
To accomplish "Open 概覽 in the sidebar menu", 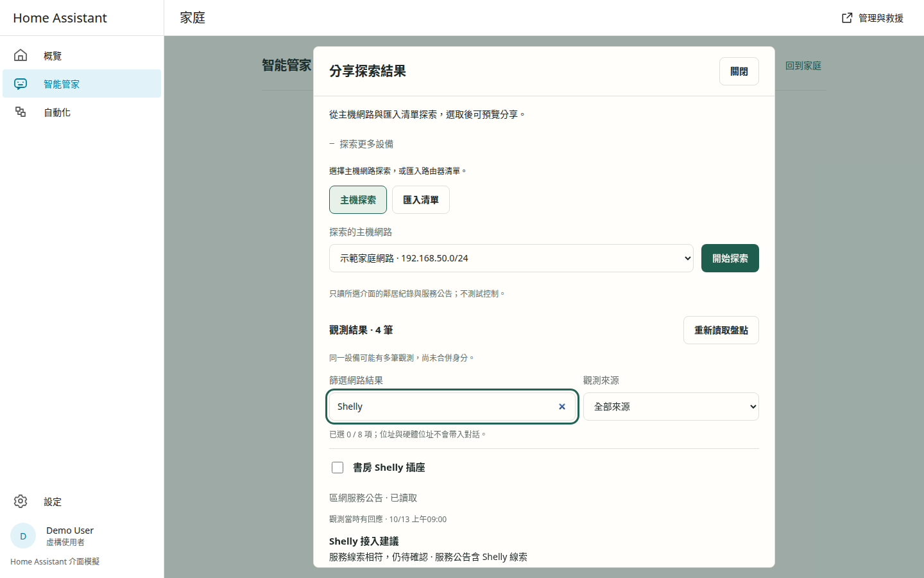I will tap(82, 55).
